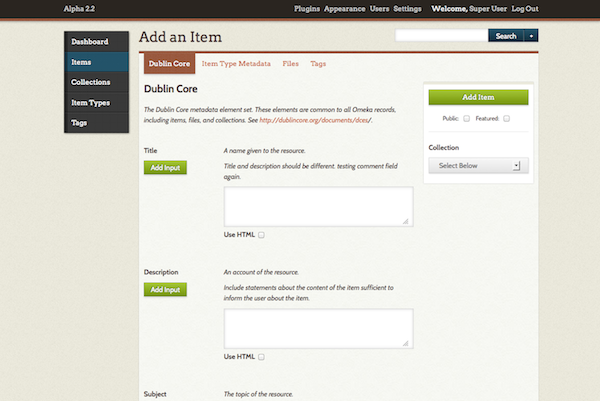The width and height of the screenshot is (600, 401).
Task: Click the Super User profile link
Action: coord(488,9)
